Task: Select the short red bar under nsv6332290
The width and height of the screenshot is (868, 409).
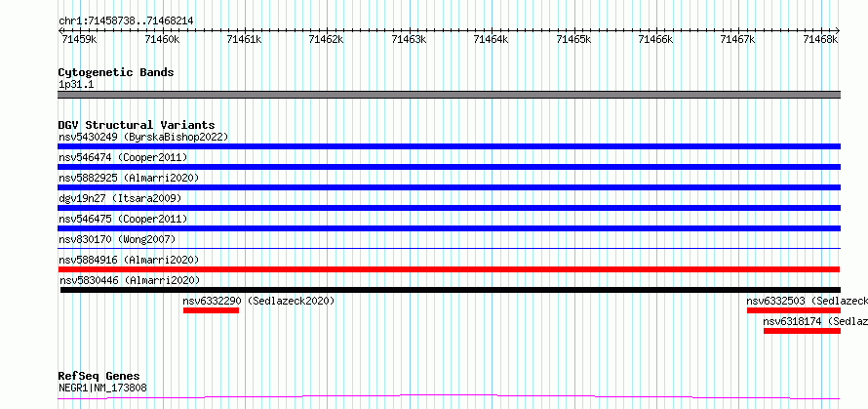Action: [211, 310]
